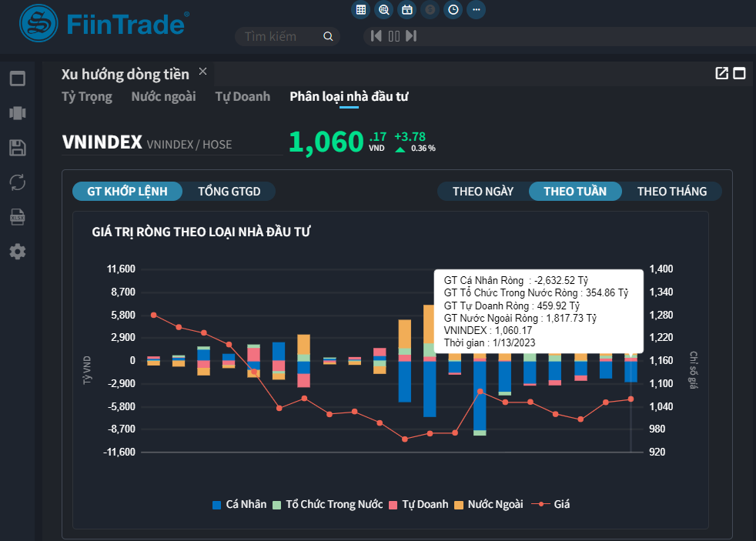Open the calendar icon in the top bar
Viewport: 756px width, 541px height.
406,10
